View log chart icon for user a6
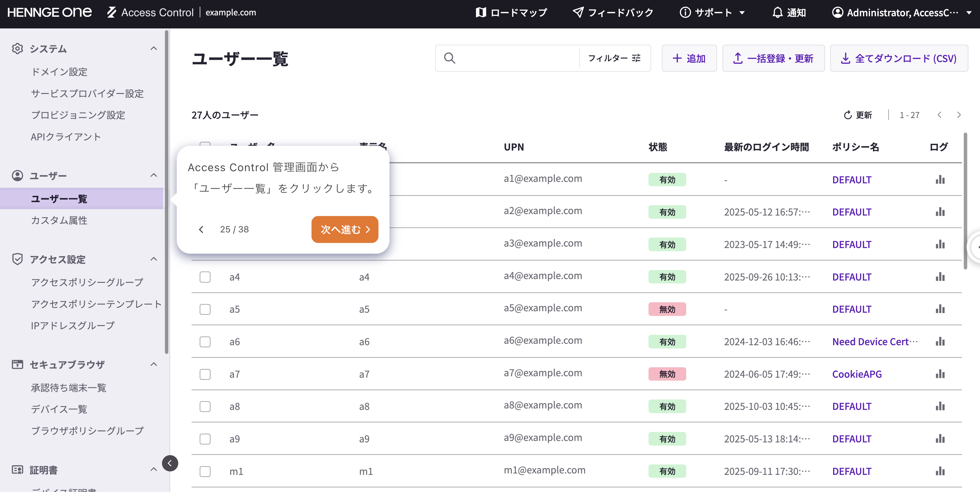980x492 pixels. pos(940,341)
